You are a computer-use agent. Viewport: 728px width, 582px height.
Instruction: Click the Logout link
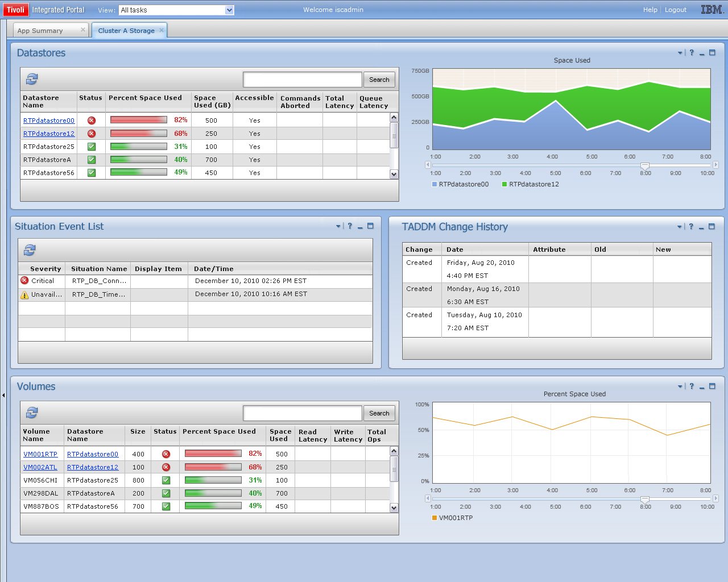(x=676, y=10)
